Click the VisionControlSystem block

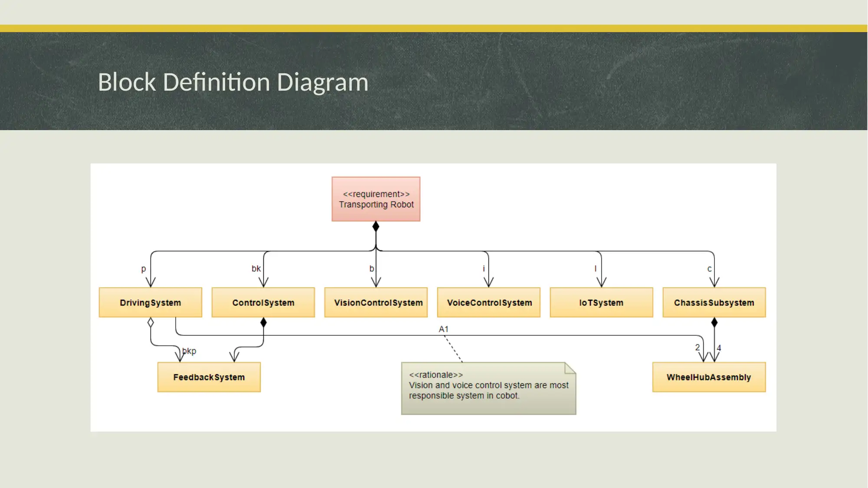pos(376,302)
